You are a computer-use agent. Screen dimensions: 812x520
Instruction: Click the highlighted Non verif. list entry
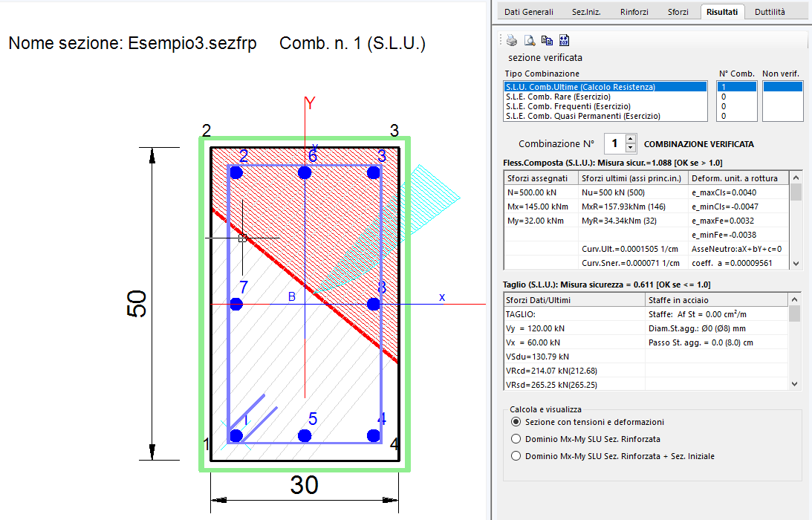pyautogui.click(x=782, y=87)
